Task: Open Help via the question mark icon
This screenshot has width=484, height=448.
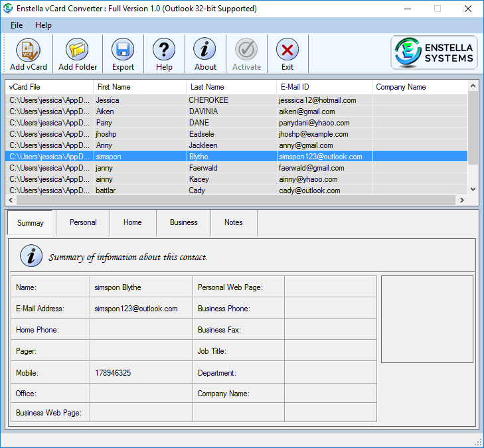Action: point(164,49)
